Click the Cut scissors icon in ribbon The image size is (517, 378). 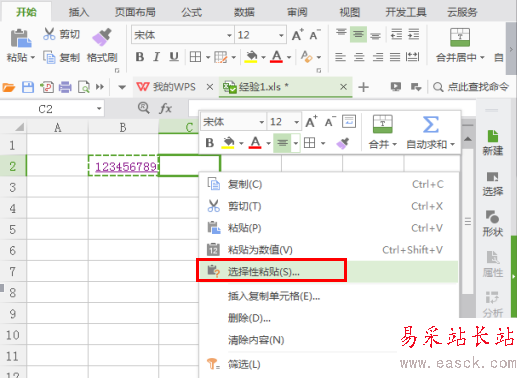click(49, 34)
